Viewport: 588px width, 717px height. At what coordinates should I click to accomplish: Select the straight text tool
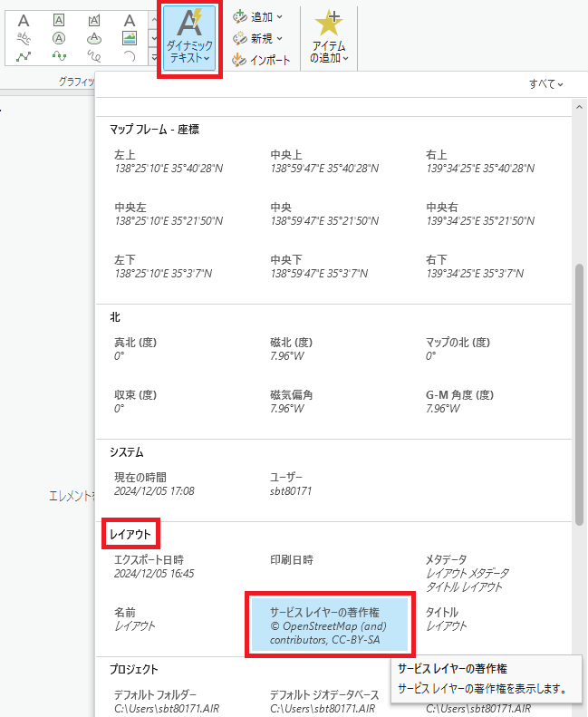coord(24,21)
